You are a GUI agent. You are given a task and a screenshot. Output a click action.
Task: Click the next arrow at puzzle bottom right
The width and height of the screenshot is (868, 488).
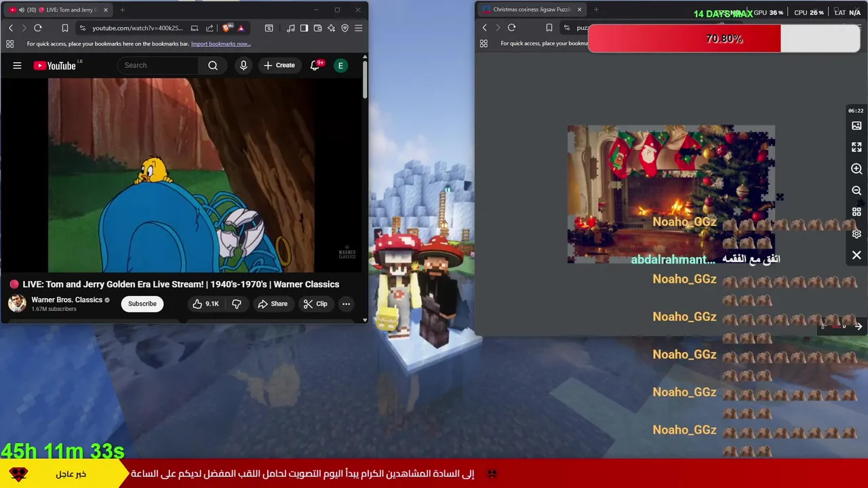tap(858, 326)
